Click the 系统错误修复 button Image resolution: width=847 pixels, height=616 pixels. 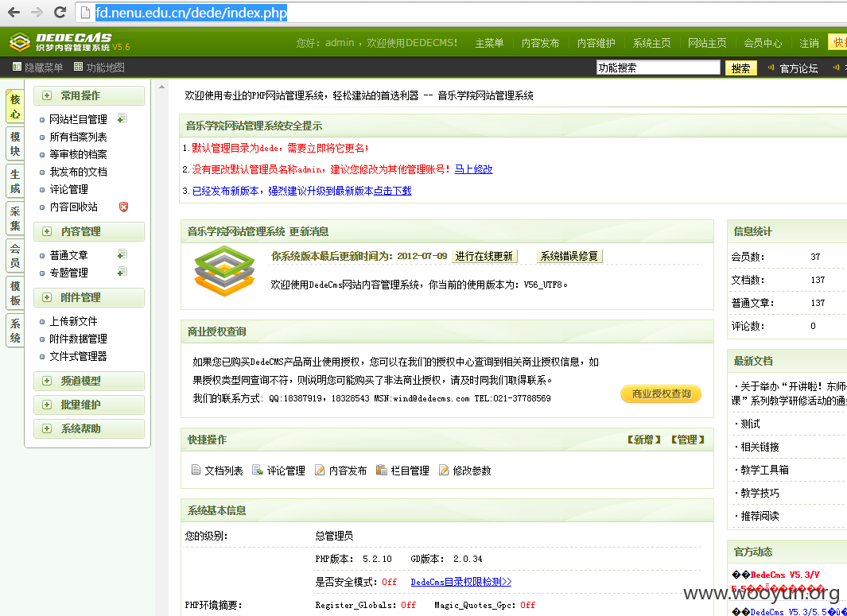(x=569, y=257)
